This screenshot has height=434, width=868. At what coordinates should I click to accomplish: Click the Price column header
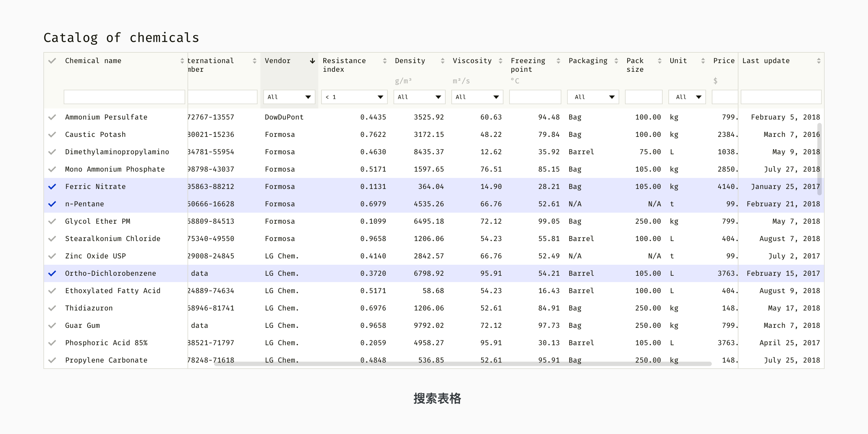pos(724,61)
